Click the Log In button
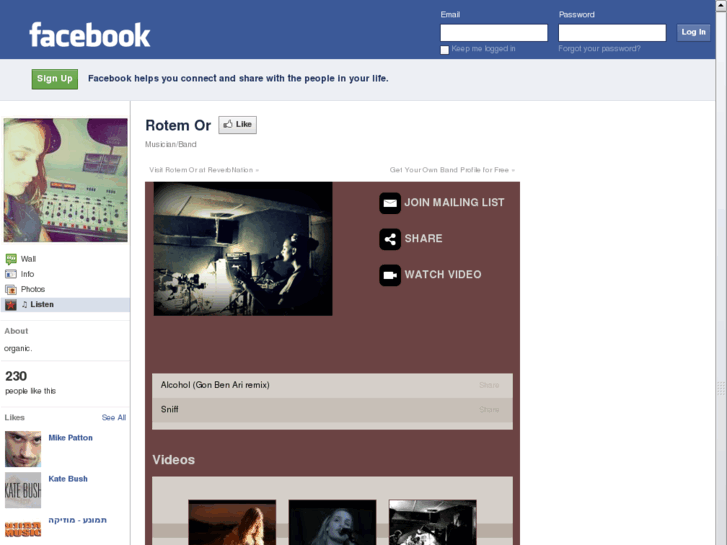The height and width of the screenshot is (545, 727). [x=693, y=32]
